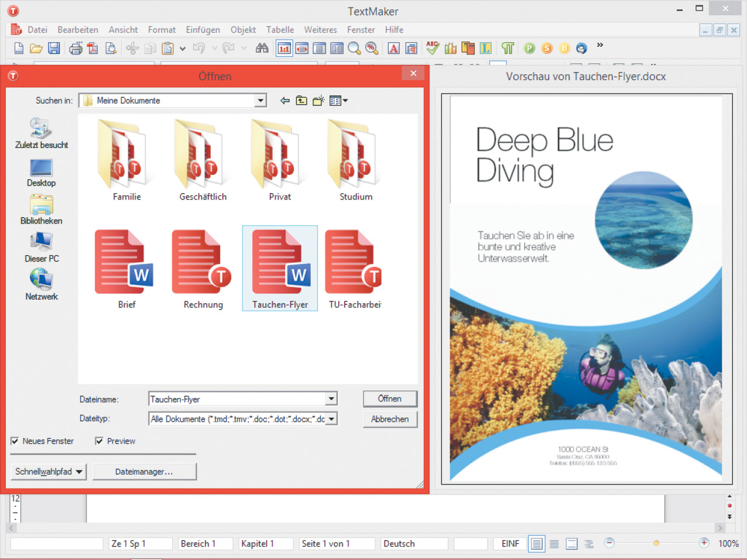
Task: Uncheck the Neues Fenster checkbox
Action: (x=15, y=441)
